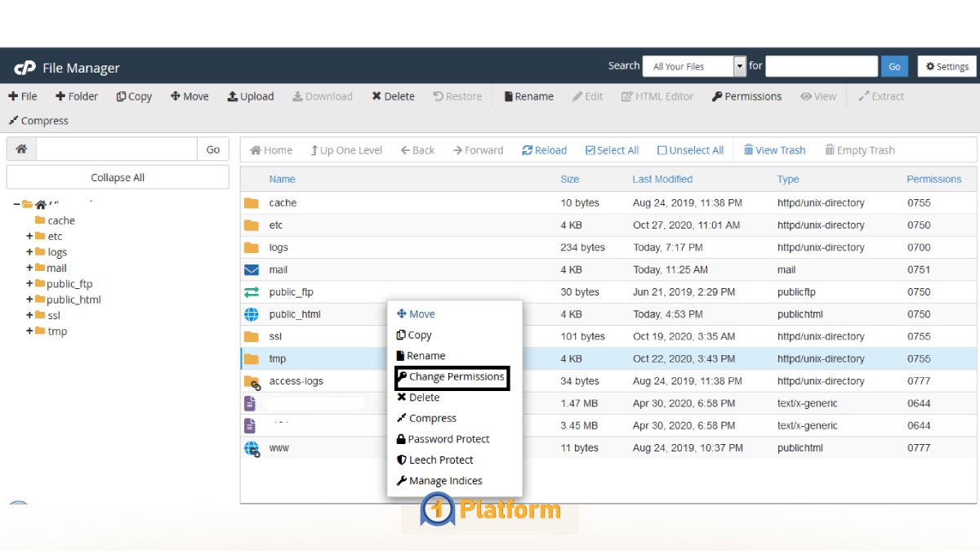Open the View Trash tool
This screenshot has width=980, height=551.
[774, 150]
